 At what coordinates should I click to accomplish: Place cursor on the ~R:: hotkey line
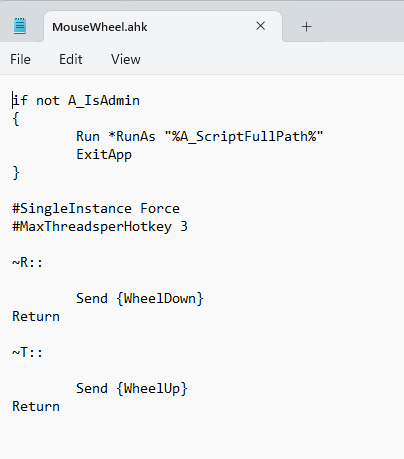(28, 263)
